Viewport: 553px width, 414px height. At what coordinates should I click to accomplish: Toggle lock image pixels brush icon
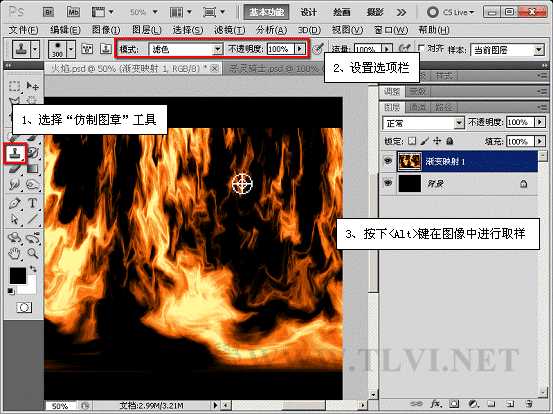[x=425, y=141]
